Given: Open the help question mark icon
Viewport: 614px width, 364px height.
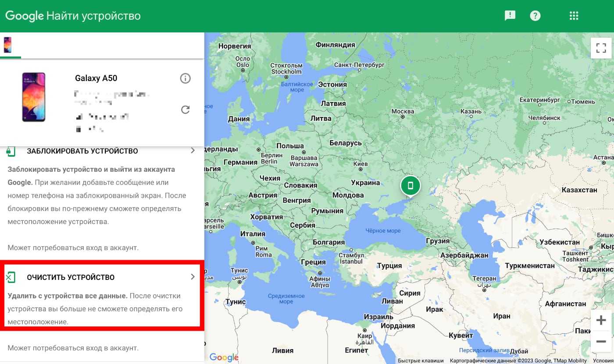Looking at the screenshot, I should tap(535, 16).
